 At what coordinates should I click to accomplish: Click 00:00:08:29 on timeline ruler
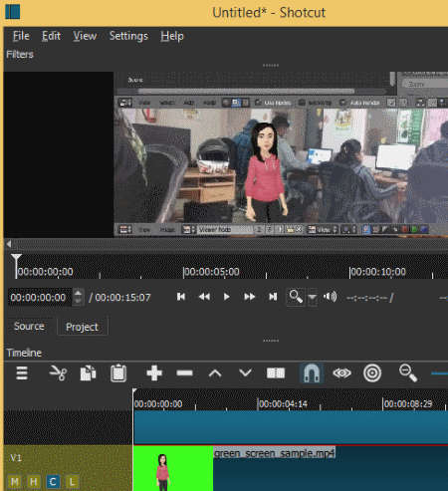click(408, 404)
